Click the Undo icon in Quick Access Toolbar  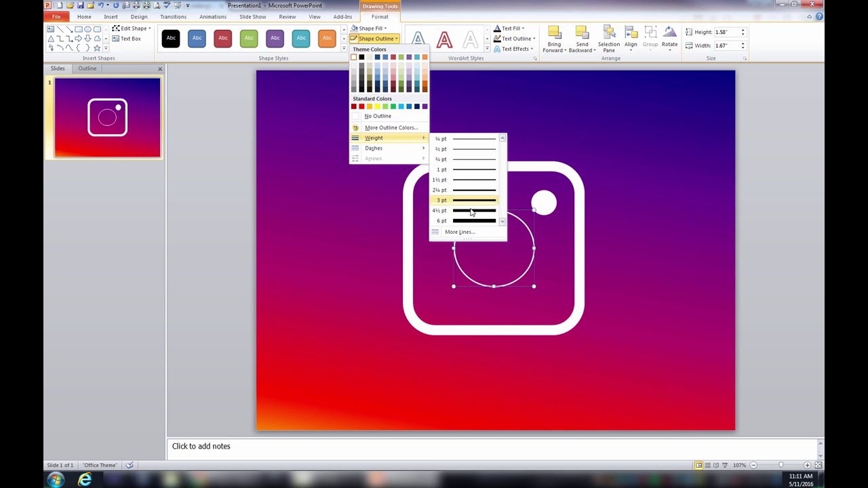[100, 5]
